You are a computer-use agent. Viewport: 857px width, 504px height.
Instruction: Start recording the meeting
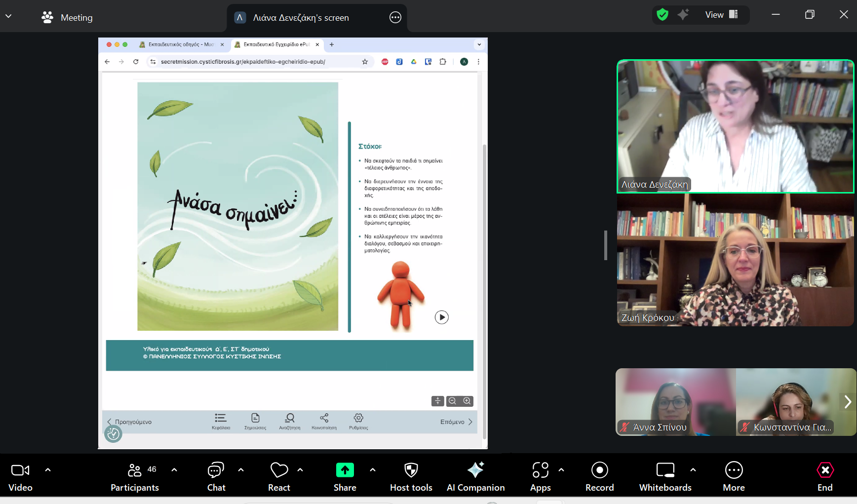tap(599, 476)
